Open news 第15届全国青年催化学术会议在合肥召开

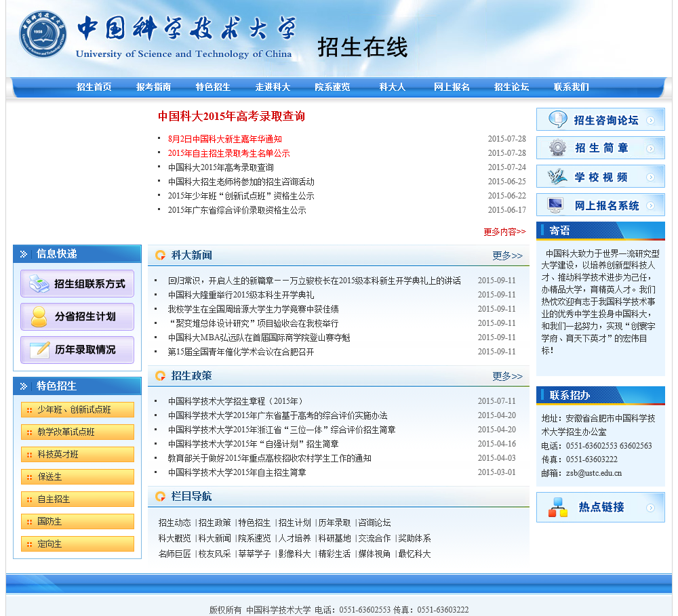(241, 352)
